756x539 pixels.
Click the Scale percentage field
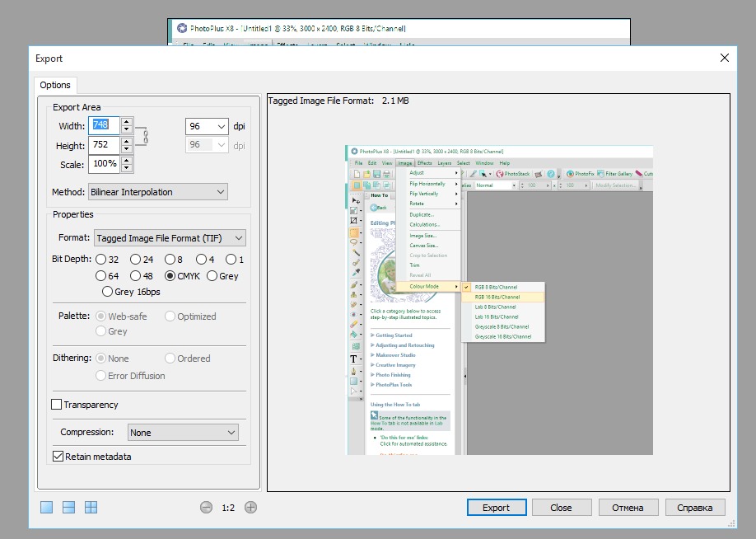pyautogui.click(x=104, y=164)
